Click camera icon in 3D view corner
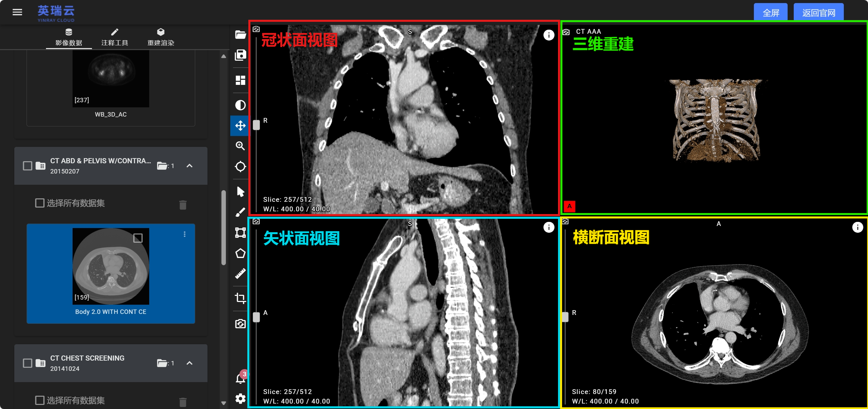Image resolution: width=868 pixels, height=409 pixels. [x=566, y=32]
